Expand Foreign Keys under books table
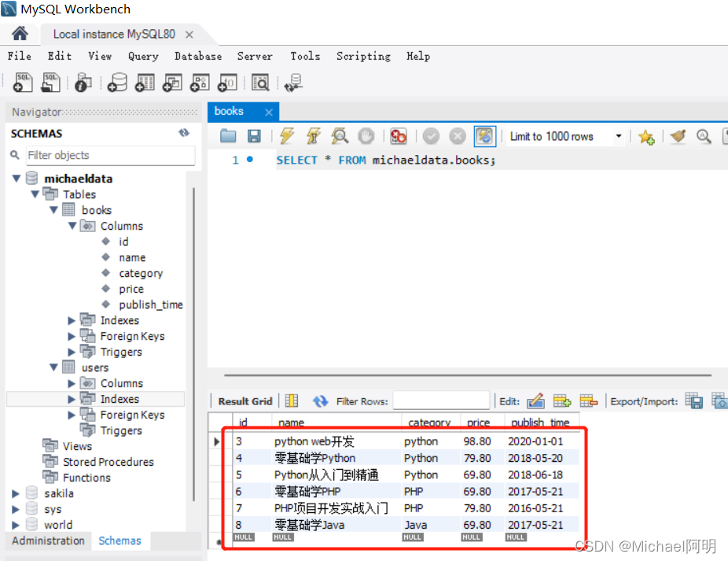Image resolution: width=728 pixels, height=561 pixels. tap(72, 336)
